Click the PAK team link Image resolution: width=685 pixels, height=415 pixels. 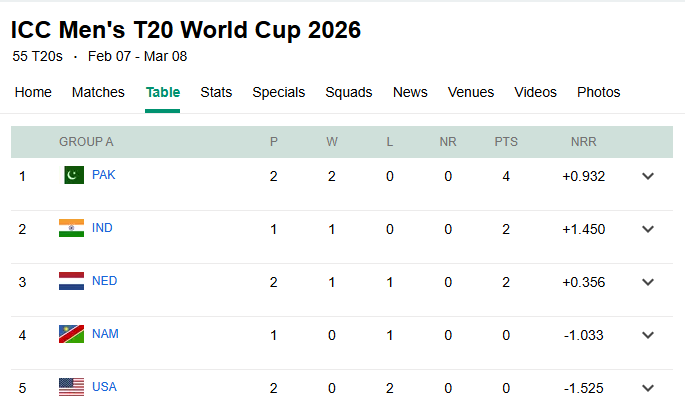click(104, 175)
